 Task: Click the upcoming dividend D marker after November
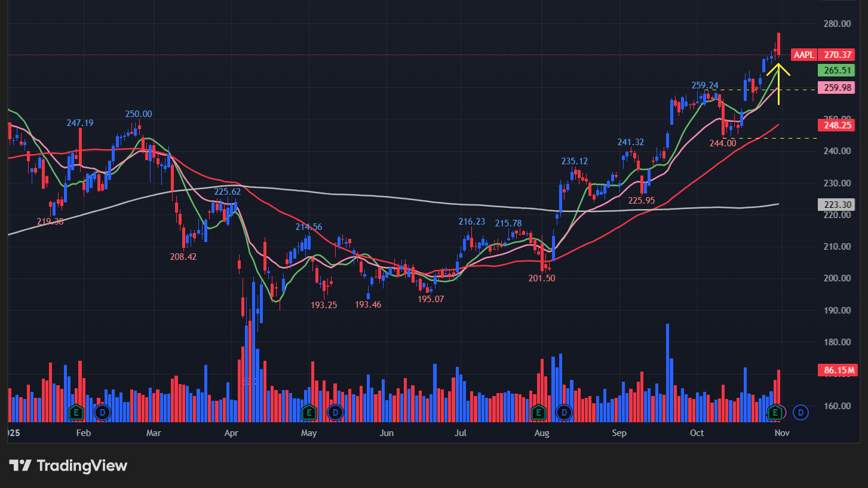point(801,412)
